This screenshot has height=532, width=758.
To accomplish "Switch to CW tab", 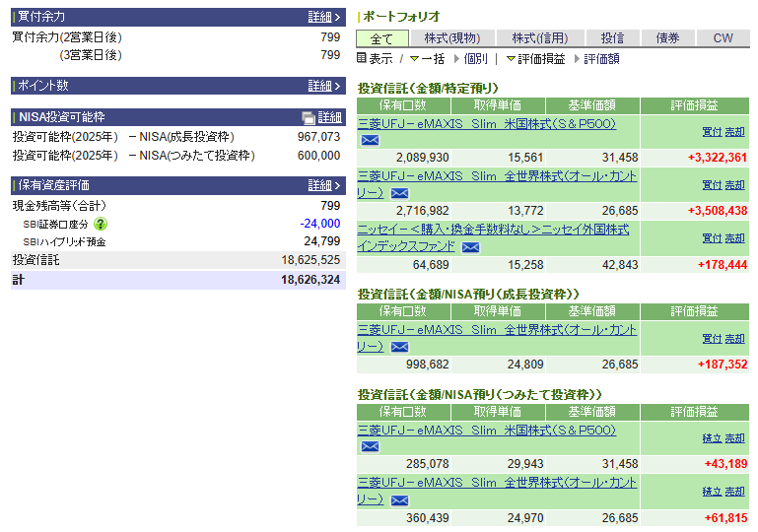I will tap(724, 38).
